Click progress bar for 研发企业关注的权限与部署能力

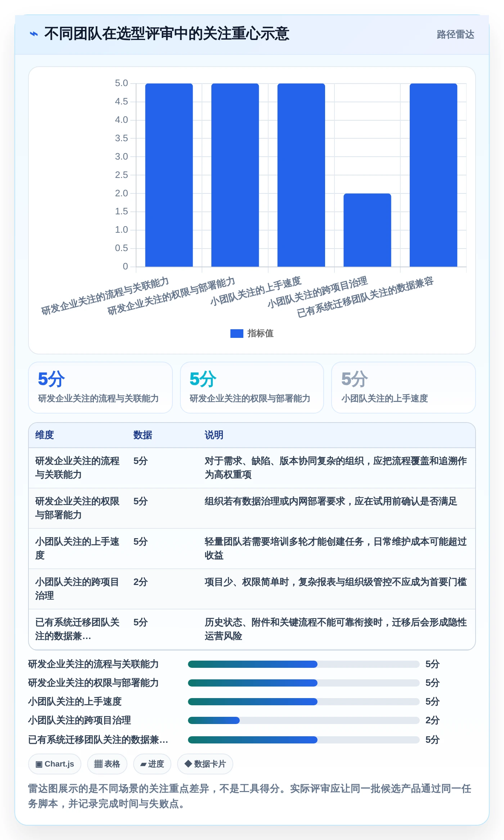[x=303, y=683]
